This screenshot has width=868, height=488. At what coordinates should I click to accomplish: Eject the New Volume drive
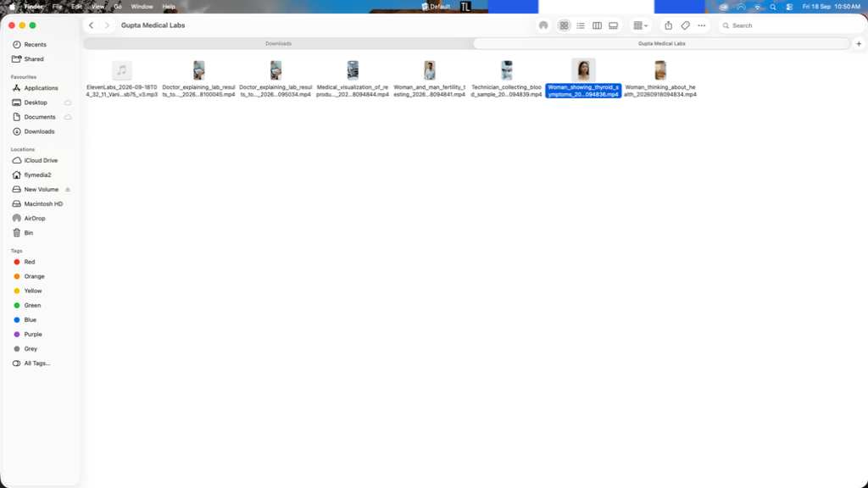point(68,189)
